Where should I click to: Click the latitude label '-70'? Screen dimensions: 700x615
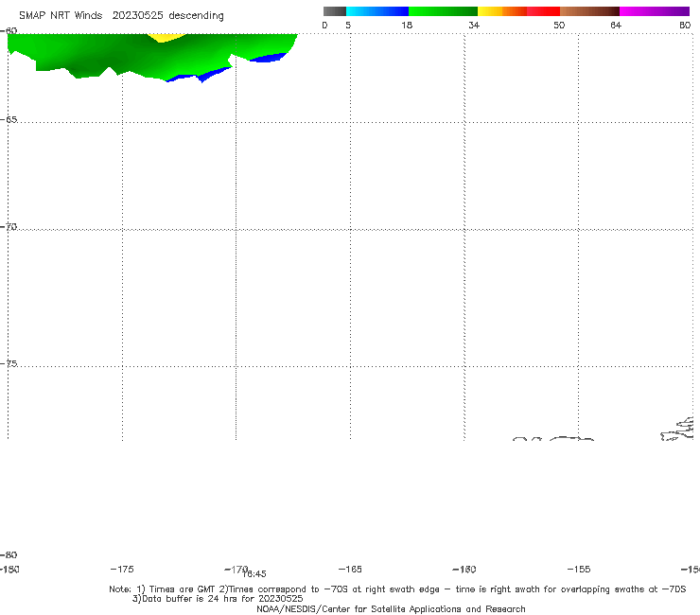coord(9,227)
